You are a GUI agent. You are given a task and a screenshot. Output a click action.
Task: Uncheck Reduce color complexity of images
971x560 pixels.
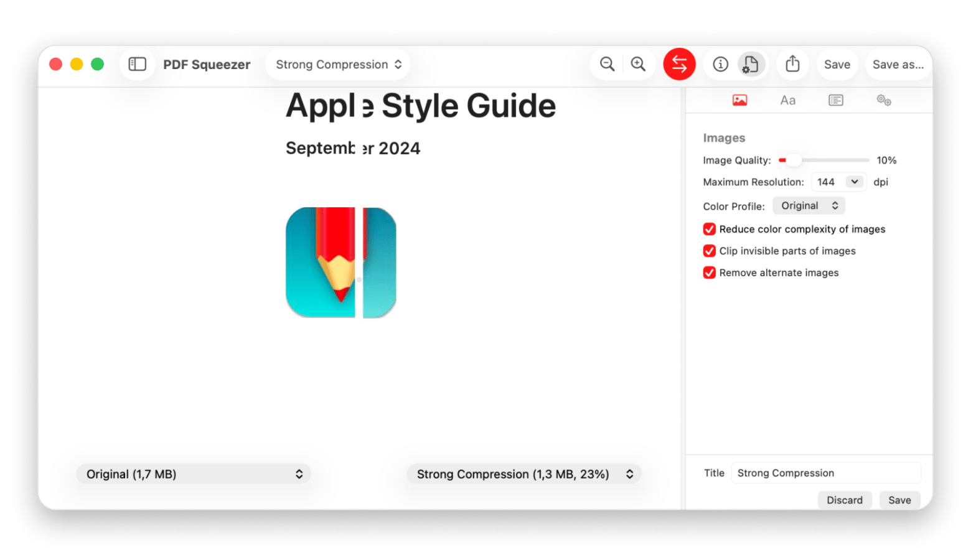[x=709, y=229]
